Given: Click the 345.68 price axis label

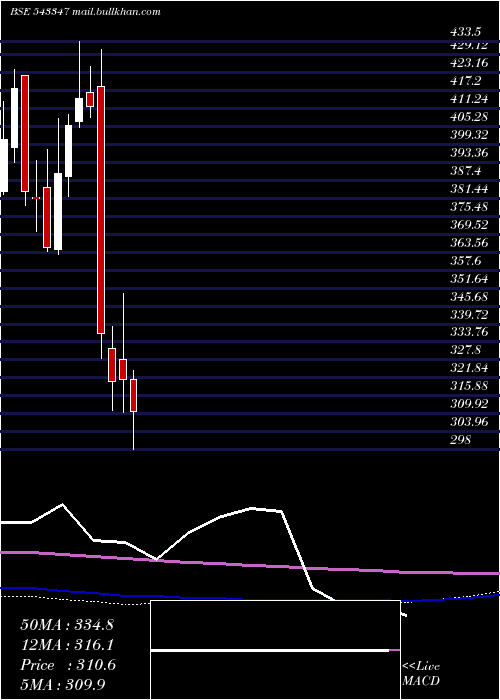Looking at the screenshot, I should coord(469,296).
